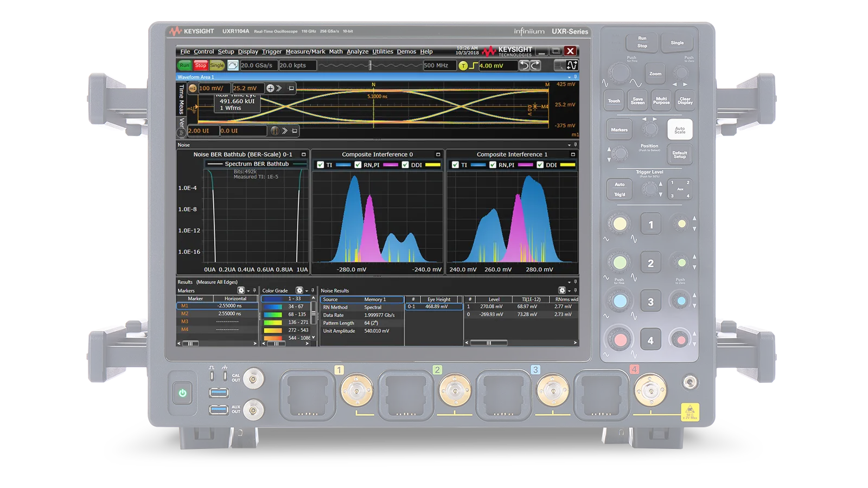Open the dropdown arrow beside the Markers gear

click(248, 291)
